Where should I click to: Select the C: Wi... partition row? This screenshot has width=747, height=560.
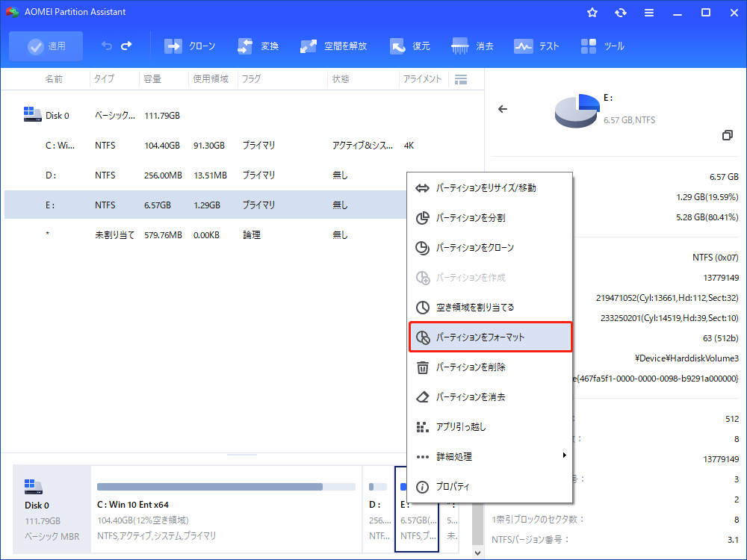[x=244, y=146]
